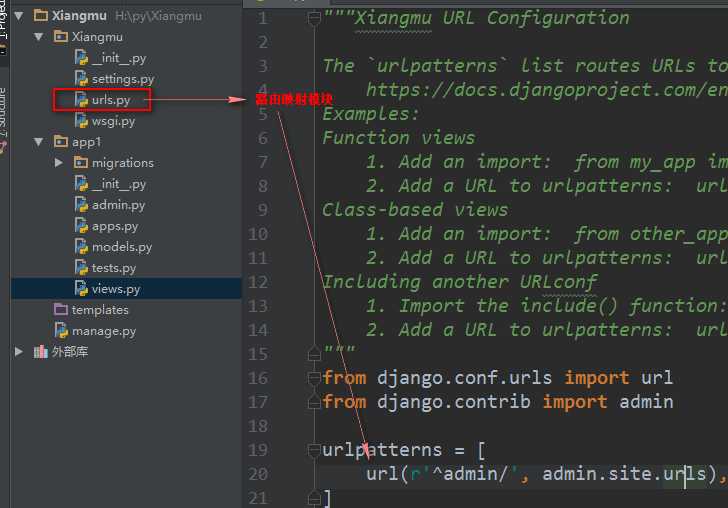Select the 外部库 tree entry
Screen dimensions: 728x508
point(70,352)
